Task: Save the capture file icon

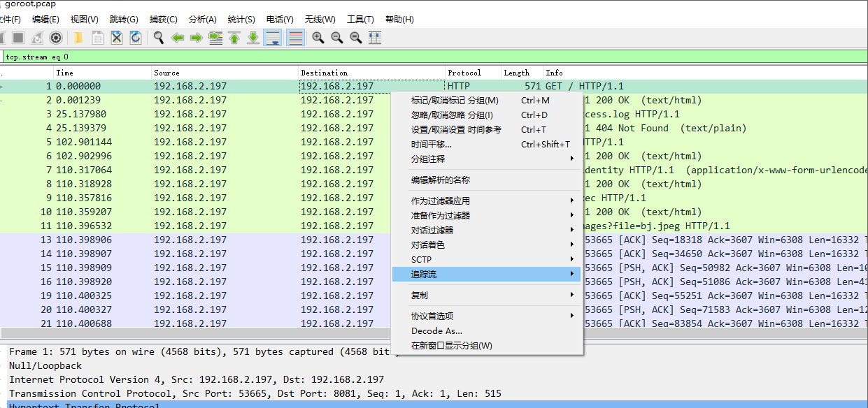Action: 98,38
